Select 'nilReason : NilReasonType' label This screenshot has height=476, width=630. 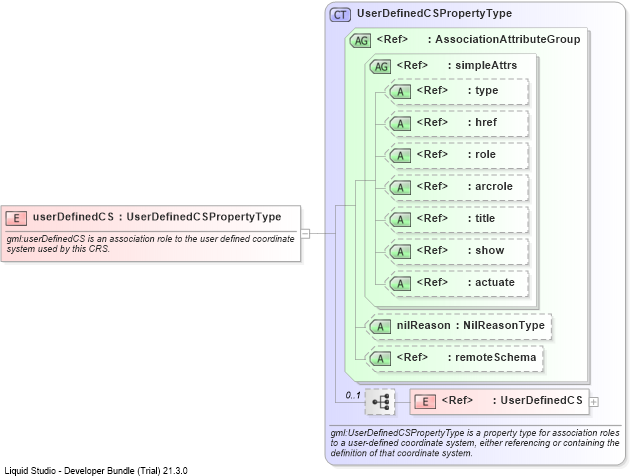[470, 325]
